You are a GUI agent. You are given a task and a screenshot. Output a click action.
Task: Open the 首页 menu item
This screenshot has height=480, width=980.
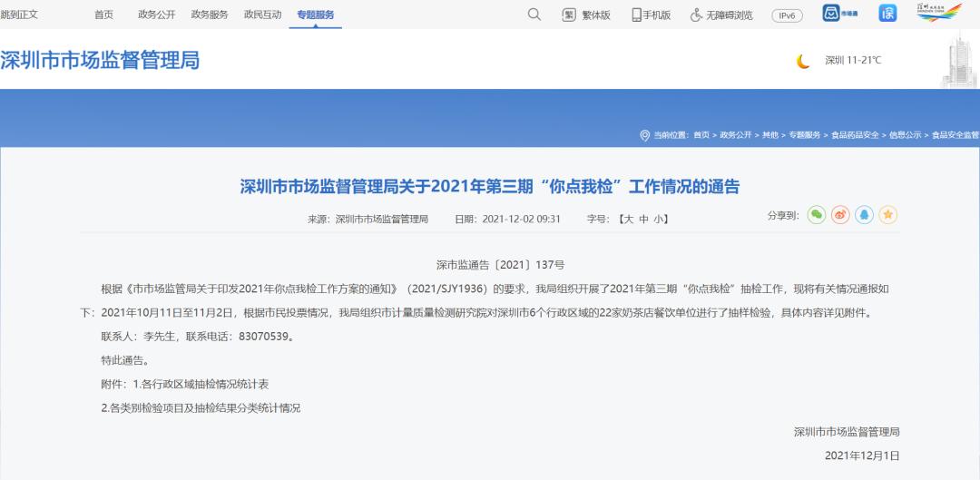104,15
